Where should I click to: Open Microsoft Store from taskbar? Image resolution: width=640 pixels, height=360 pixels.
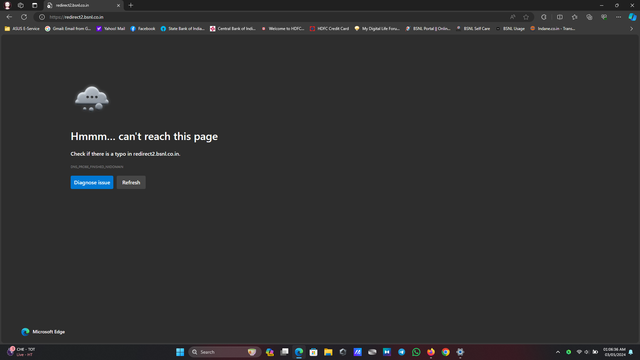tap(313, 352)
